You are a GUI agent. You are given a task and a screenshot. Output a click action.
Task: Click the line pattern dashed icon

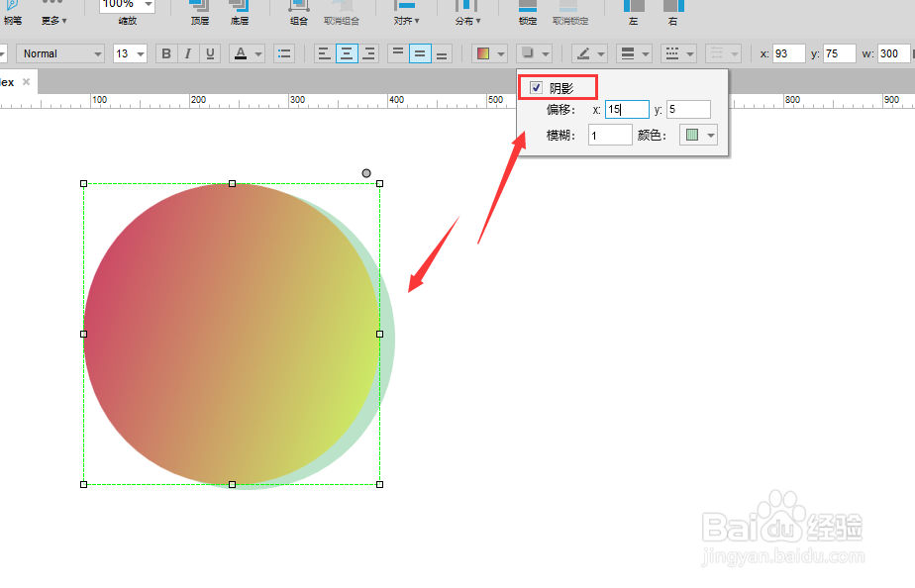point(672,53)
